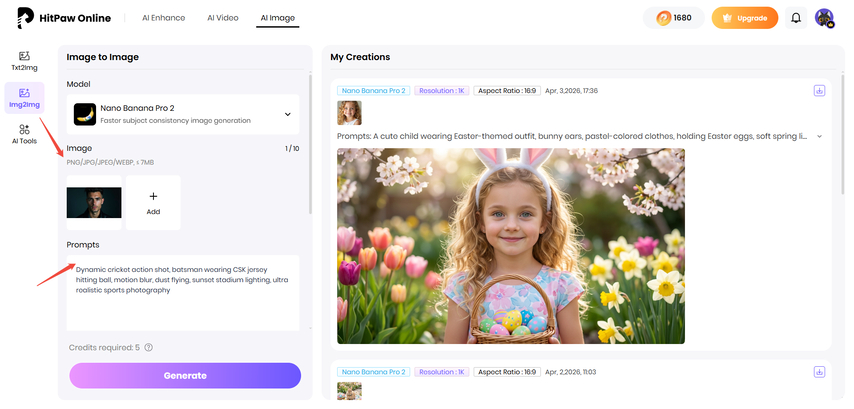The image size is (854, 409).
Task: Open the 1680 credits coin balance
Action: (673, 18)
